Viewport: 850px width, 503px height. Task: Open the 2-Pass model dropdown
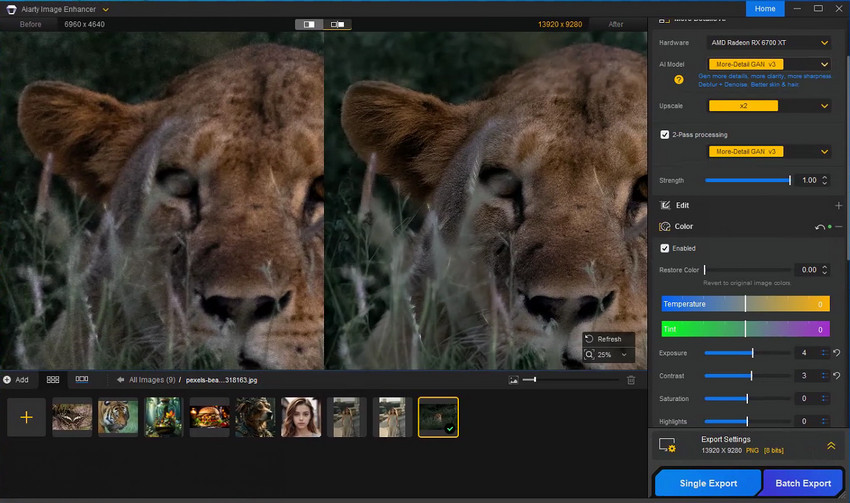[x=769, y=152]
